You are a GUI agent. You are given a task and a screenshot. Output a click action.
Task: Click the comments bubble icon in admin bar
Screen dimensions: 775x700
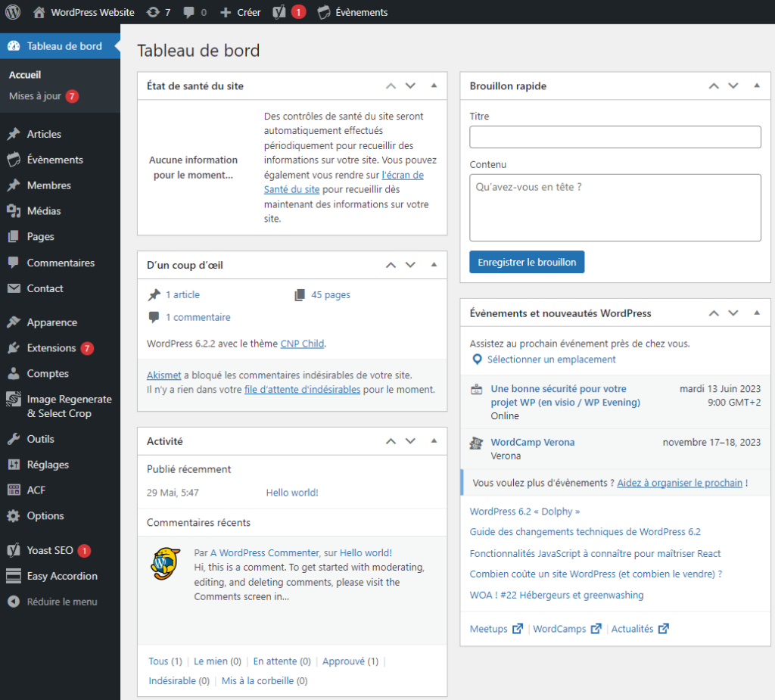coord(195,12)
